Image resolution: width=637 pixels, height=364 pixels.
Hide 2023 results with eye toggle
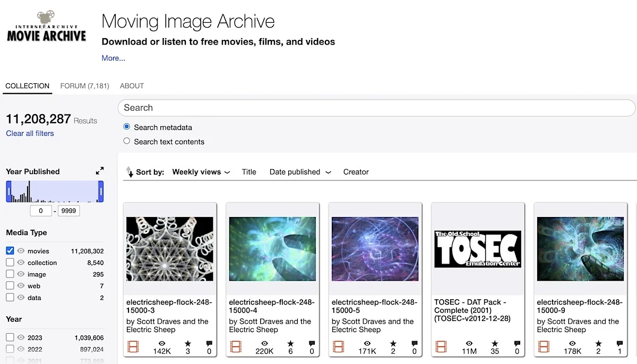[x=21, y=337]
